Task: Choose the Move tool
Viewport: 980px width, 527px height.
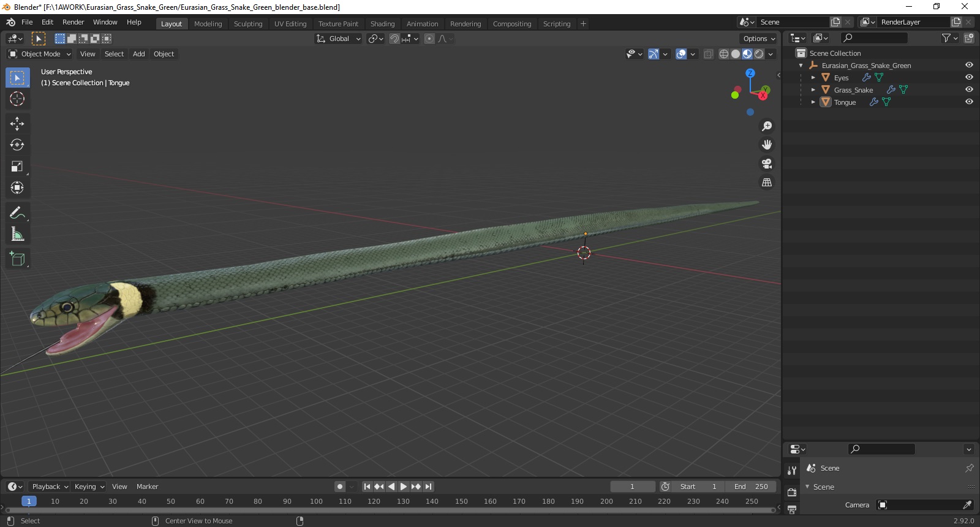Action: [x=17, y=124]
